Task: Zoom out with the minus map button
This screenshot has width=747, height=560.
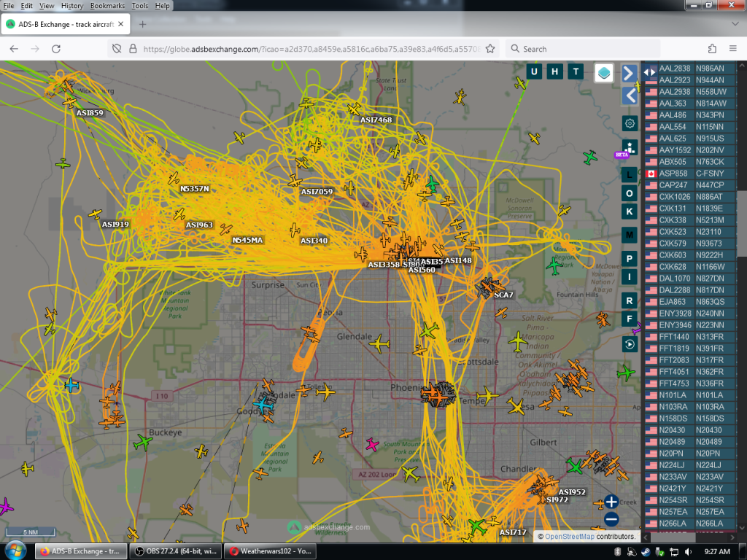Action: (611, 519)
